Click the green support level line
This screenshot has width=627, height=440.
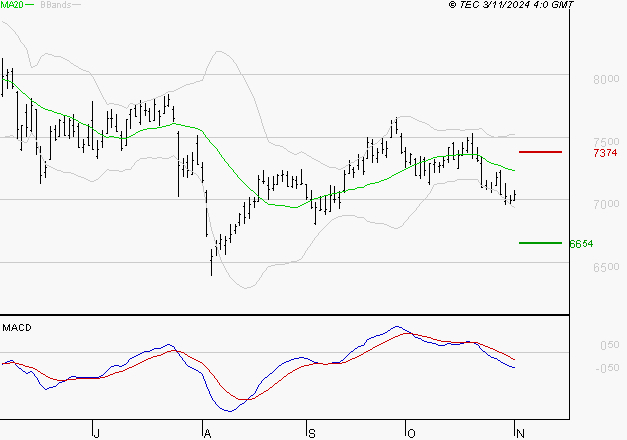tap(540, 243)
